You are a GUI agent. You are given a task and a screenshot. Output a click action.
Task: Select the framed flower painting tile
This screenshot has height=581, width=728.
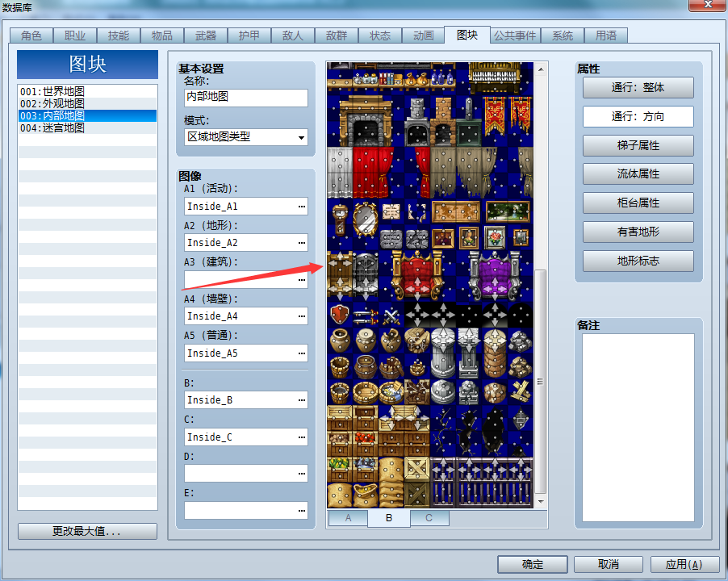click(495, 237)
